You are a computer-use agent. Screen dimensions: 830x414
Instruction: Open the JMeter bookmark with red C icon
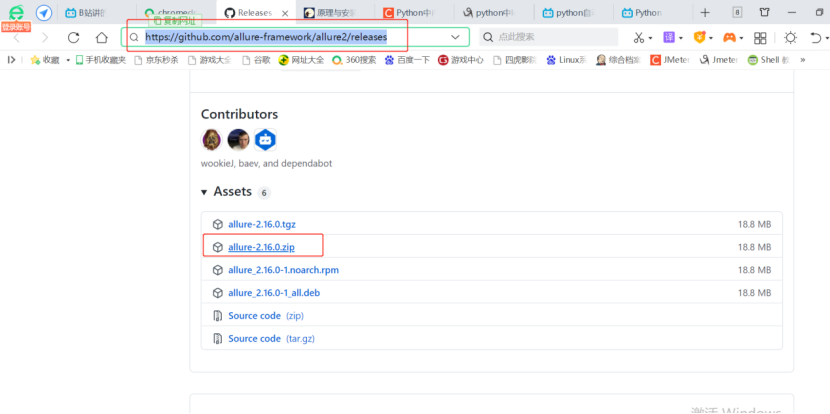[x=670, y=60]
